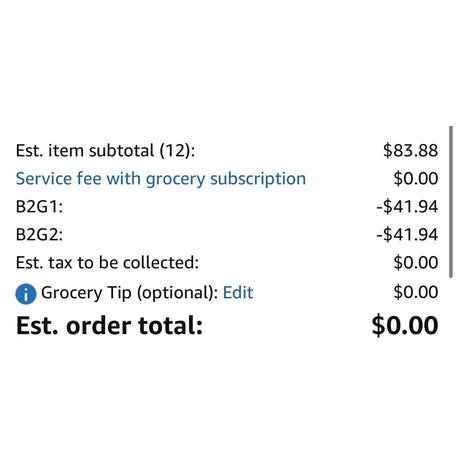Select the Est. tax to be collected label
Screen dimensions: 465x465
(x=107, y=263)
